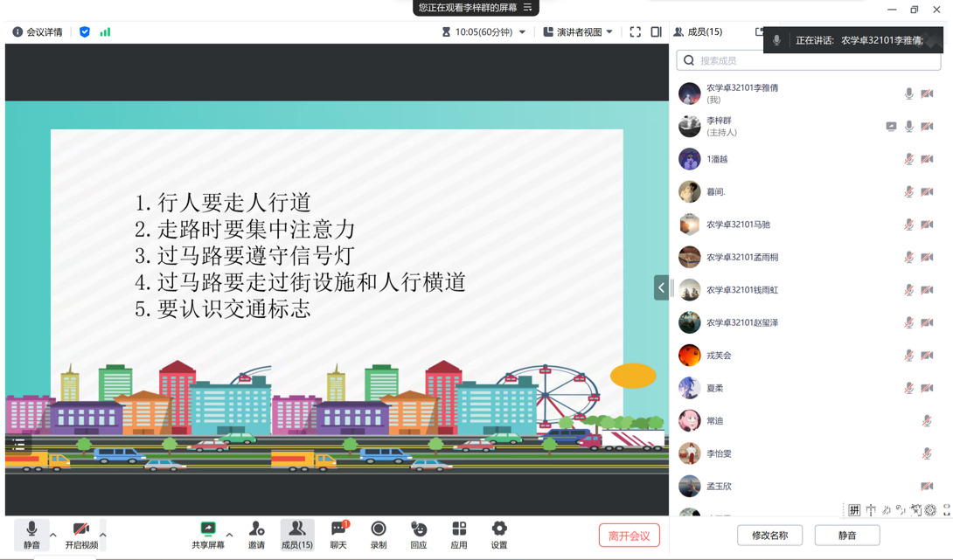Open the 应用 apps menu
953x560 pixels.
tap(459, 535)
